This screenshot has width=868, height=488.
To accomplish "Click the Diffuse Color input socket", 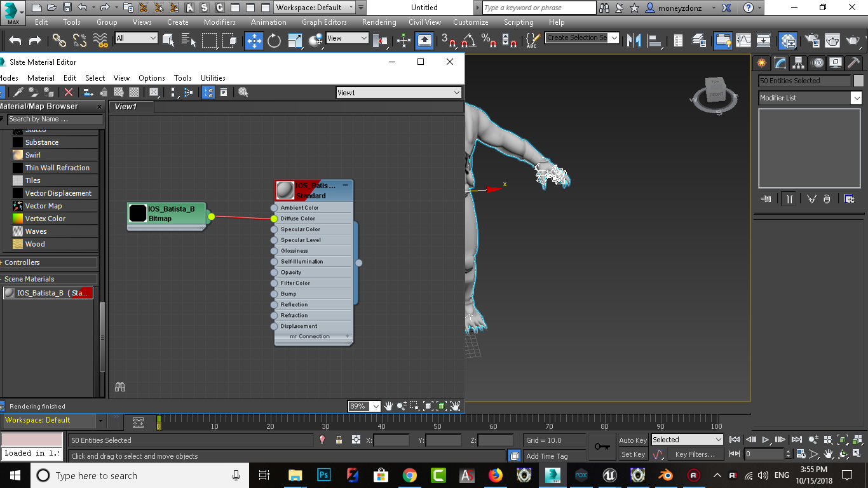I will point(274,219).
